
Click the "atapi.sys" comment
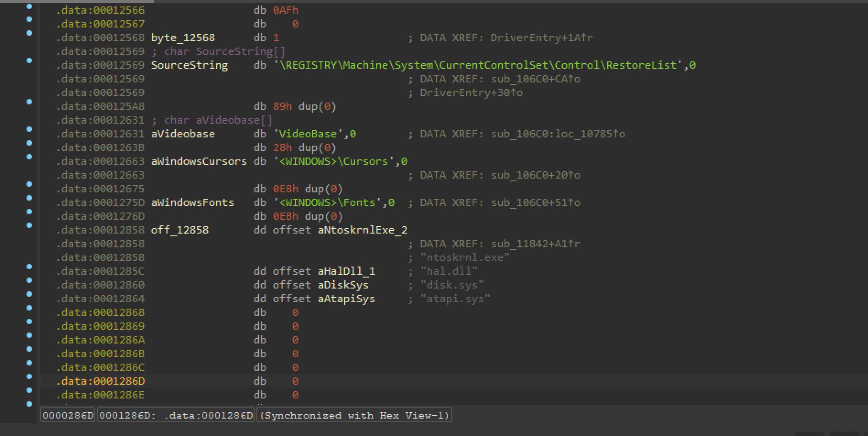point(455,299)
